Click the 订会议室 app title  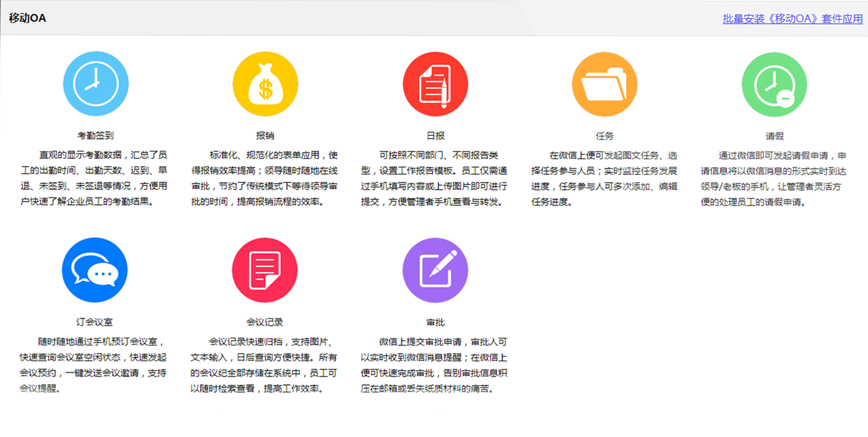point(95,322)
